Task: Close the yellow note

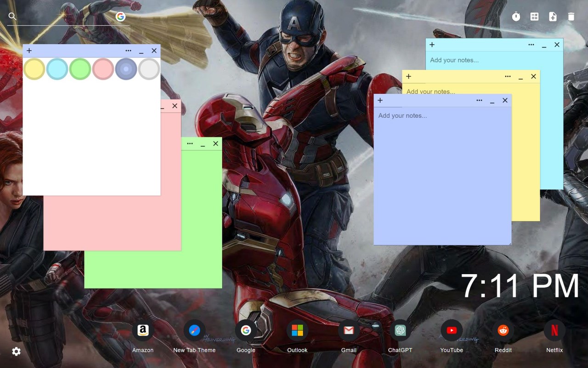Action: tap(533, 76)
